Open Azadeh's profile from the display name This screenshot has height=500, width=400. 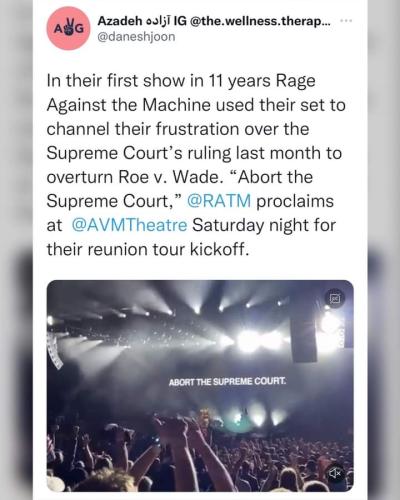[x=120, y=21]
